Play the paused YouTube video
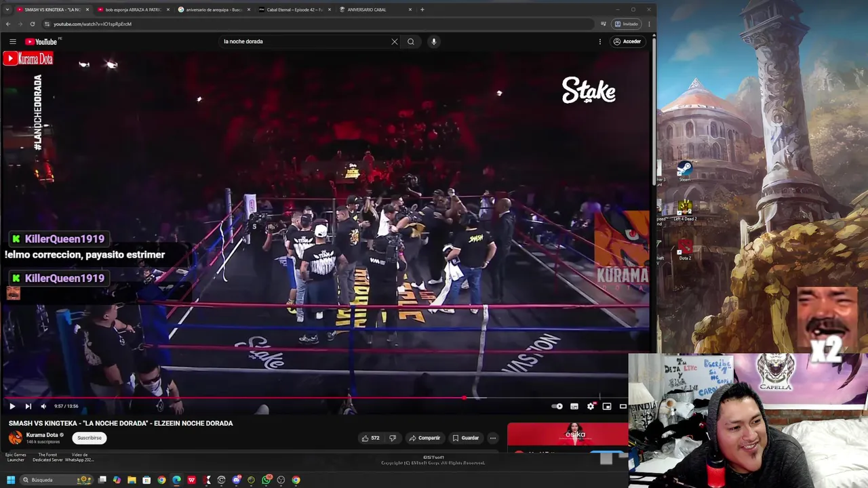Screen dimensions: 868x488 tap(12, 406)
